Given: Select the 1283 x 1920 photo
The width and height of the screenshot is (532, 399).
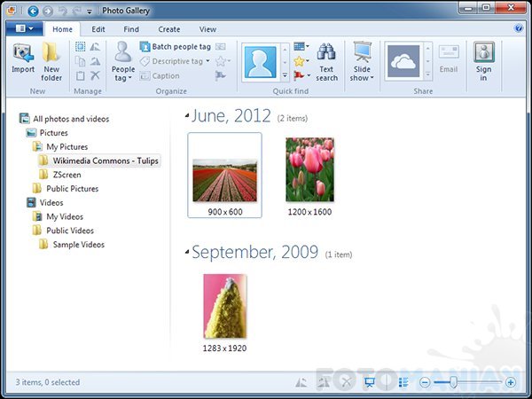Looking at the screenshot, I should click(225, 306).
